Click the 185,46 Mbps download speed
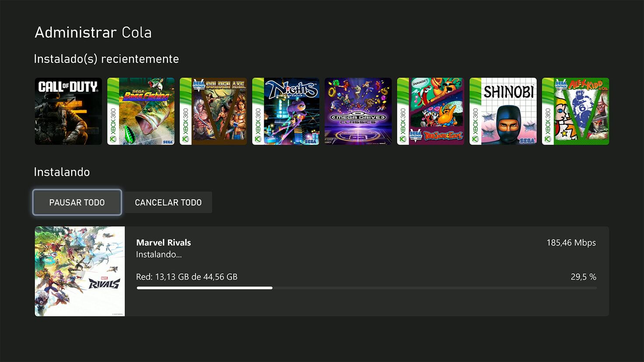This screenshot has width=644, height=362. pyautogui.click(x=571, y=243)
